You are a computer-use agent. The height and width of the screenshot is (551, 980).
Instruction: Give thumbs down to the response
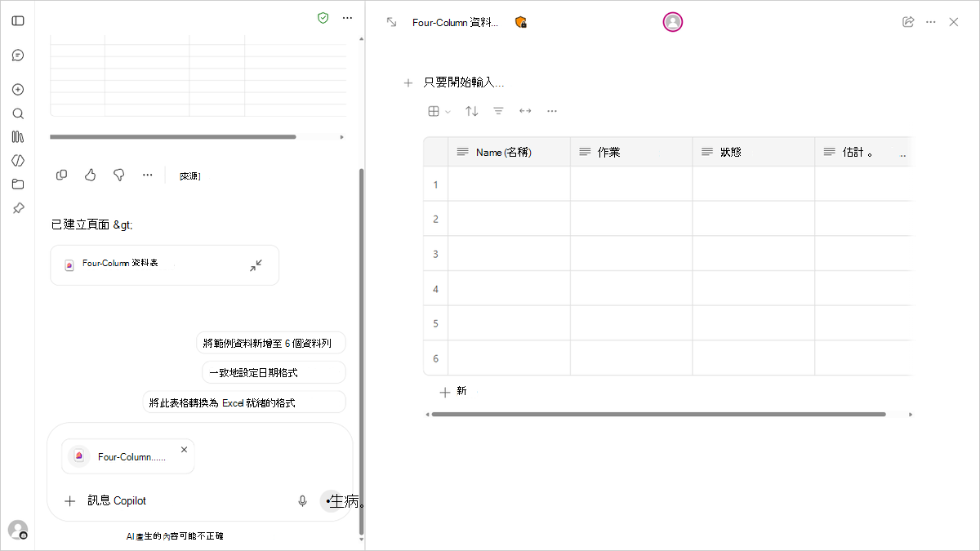click(118, 175)
